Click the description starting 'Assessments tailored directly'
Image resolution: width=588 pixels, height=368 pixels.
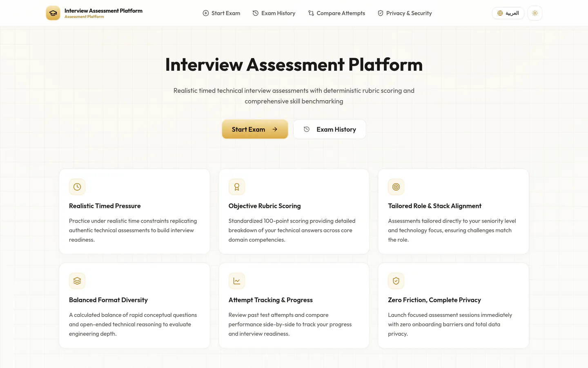(x=452, y=230)
